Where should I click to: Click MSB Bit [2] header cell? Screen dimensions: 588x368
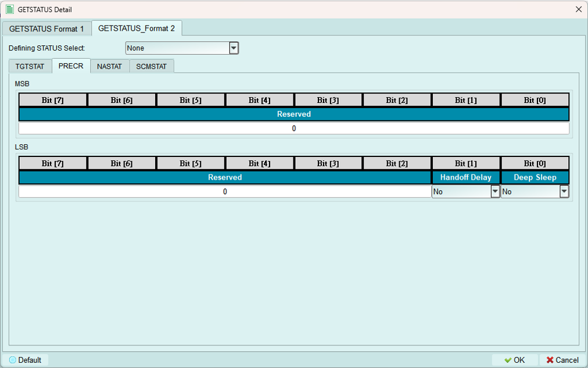[397, 100]
